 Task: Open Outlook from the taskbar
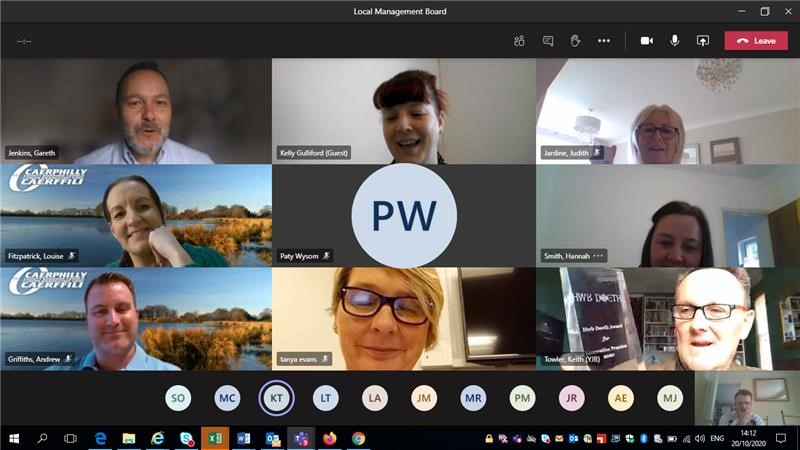tap(273, 438)
